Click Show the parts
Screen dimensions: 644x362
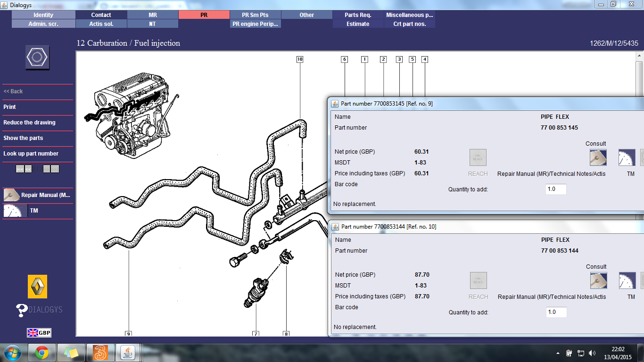click(23, 138)
